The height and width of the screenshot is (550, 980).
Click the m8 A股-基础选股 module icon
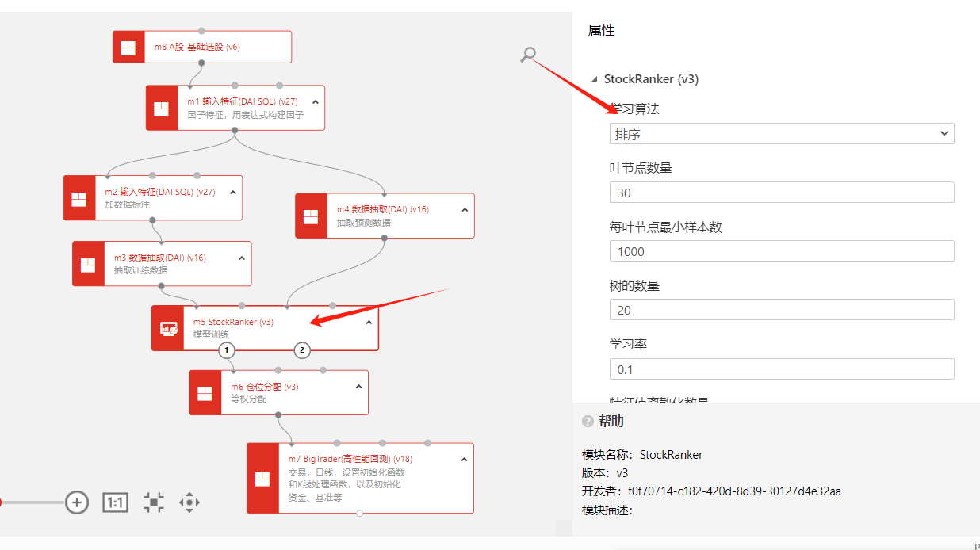[x=128, y=47]
